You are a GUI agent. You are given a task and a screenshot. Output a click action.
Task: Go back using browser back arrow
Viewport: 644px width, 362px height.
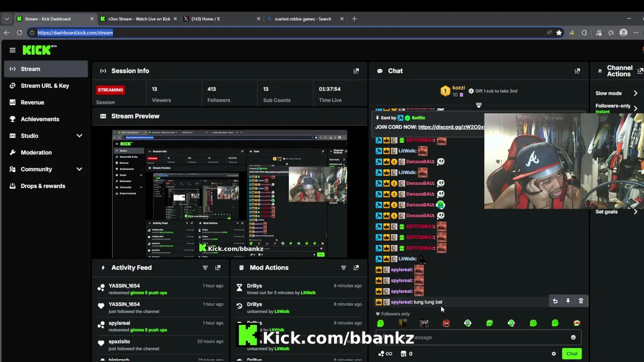tap(7, 33)
